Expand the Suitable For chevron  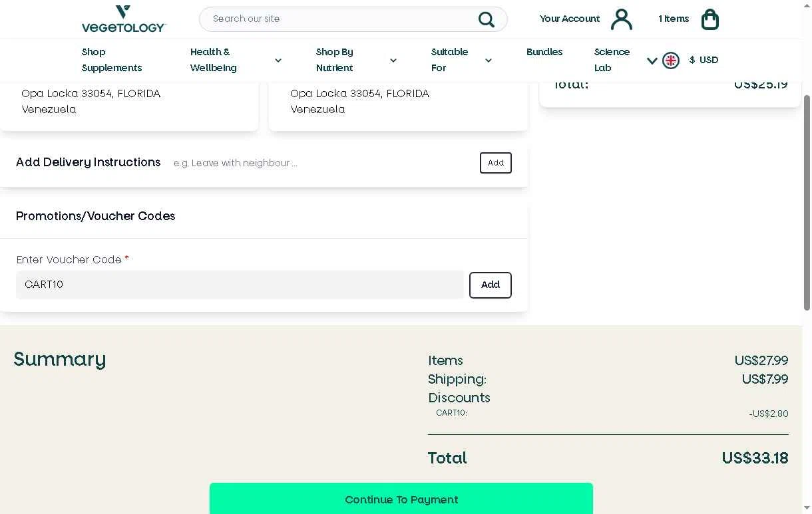pyautogui.click(x=489, y=61)
